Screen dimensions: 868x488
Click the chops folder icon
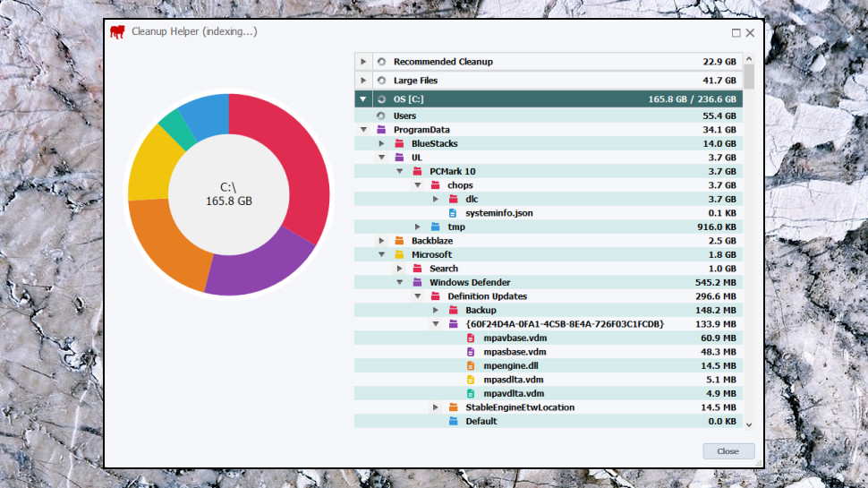tap(436, 185)
